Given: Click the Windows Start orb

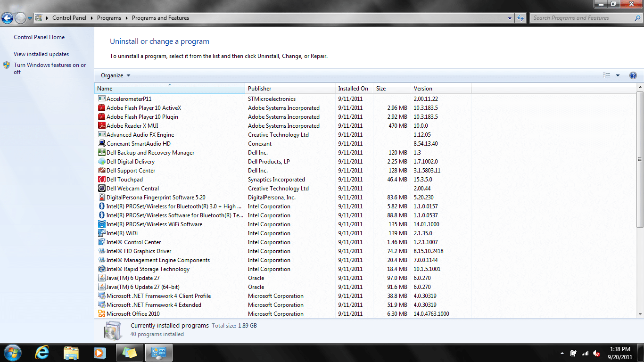Looking at the screenshot, I should pos(12,352).
